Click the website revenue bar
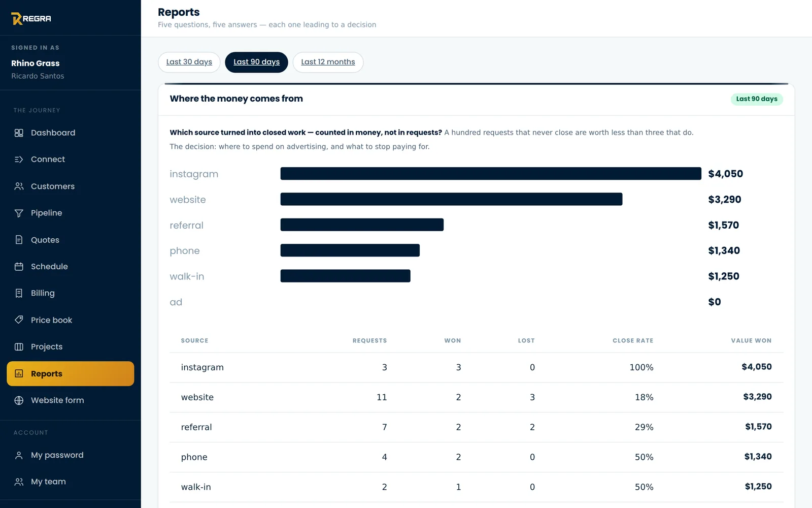The width and height of the screenshot is (812, 508). pyautogui.click(x=451, y=199)
